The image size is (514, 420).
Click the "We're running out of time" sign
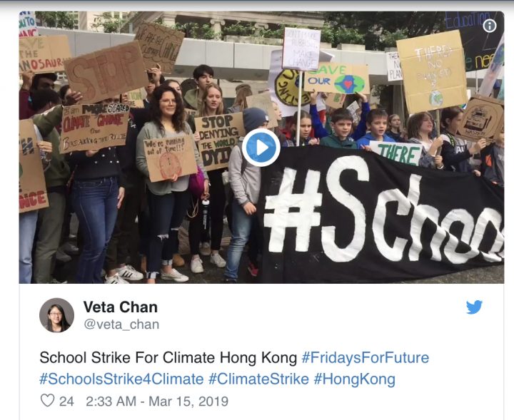pos(169,156)
